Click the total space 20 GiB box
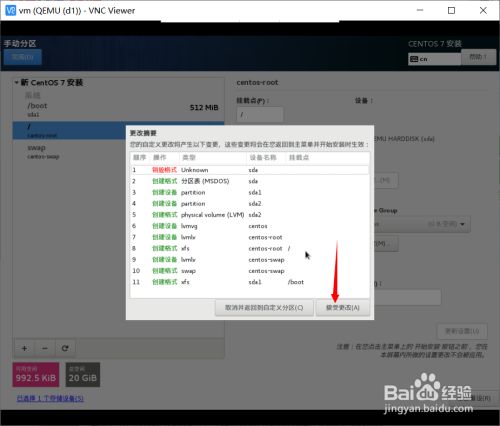Viewport: 500px width, 426px height. [83, 375]
